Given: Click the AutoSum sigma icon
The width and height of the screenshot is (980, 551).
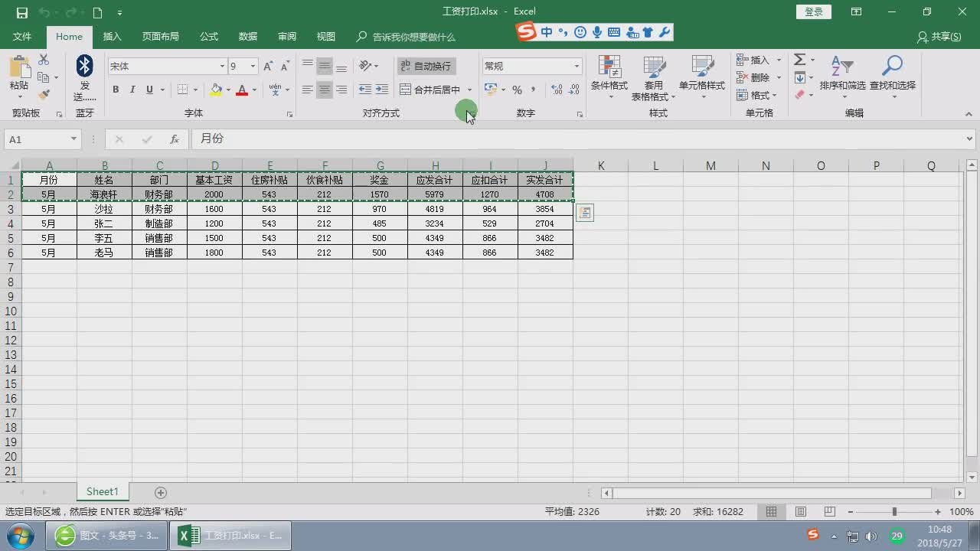Looking at the screenshot, I should coord(799,60).
